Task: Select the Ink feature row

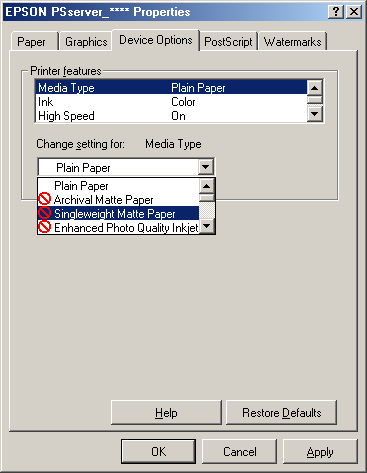Action: coord(171,102)
